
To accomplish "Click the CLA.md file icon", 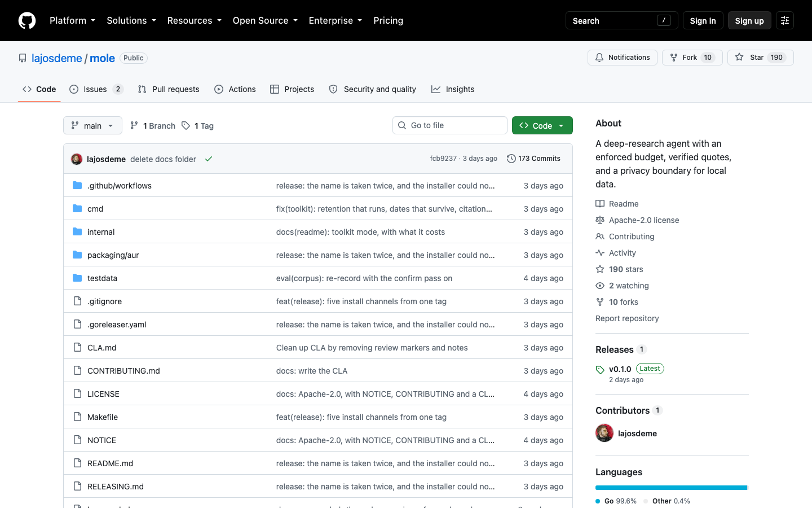I will (77, 348).
